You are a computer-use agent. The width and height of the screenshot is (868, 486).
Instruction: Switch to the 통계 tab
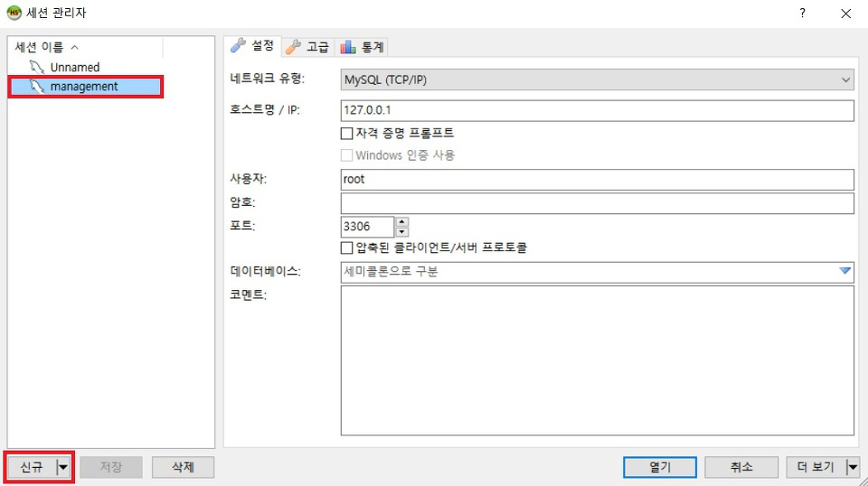(x=363, y=47)
